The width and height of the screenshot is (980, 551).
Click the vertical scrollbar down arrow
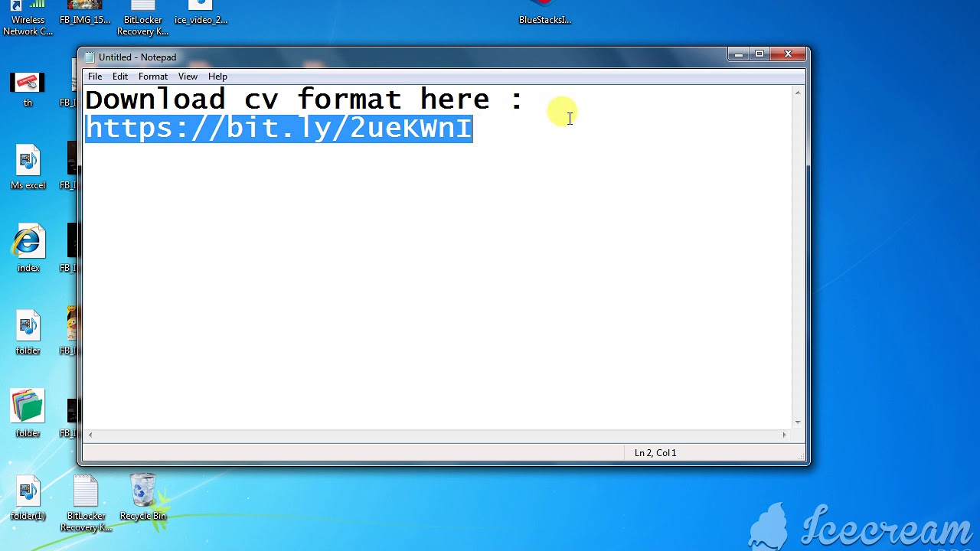click(798, 422)
